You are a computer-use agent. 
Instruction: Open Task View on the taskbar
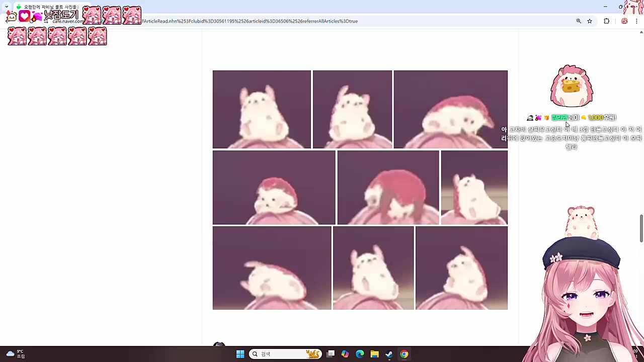click(331, 354)
